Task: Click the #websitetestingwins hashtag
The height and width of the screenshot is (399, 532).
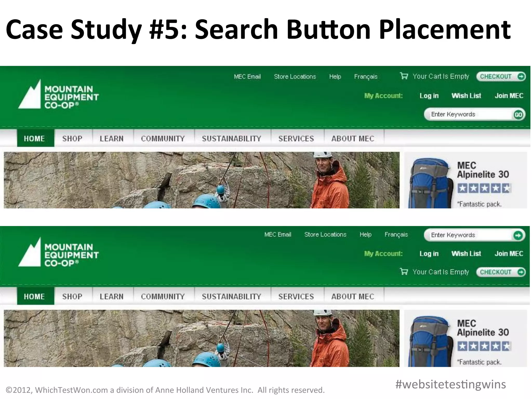Action: point(451,384)
